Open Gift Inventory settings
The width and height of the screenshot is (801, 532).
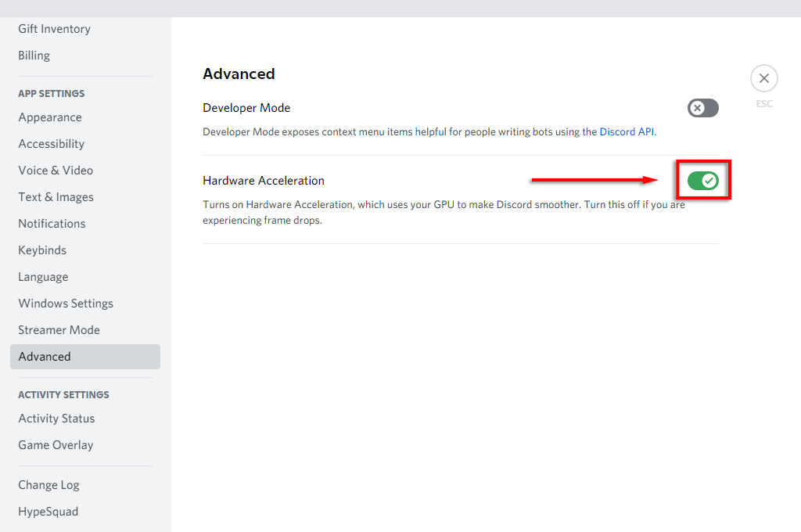tap(55, 29)
